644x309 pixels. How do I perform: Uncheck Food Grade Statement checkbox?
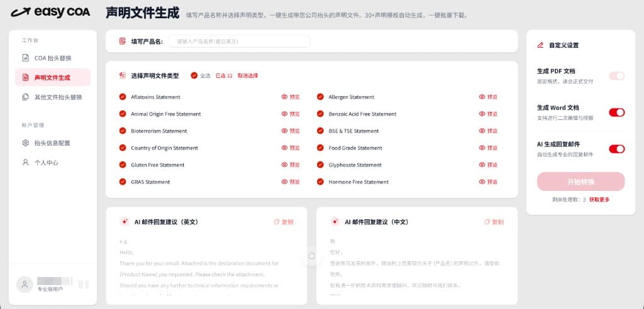tap(320, 148)
